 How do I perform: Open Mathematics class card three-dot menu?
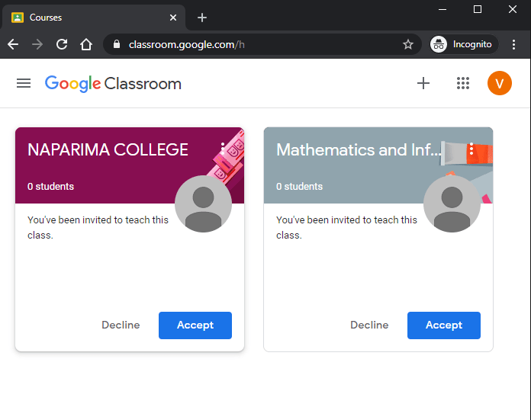point(471,149)
